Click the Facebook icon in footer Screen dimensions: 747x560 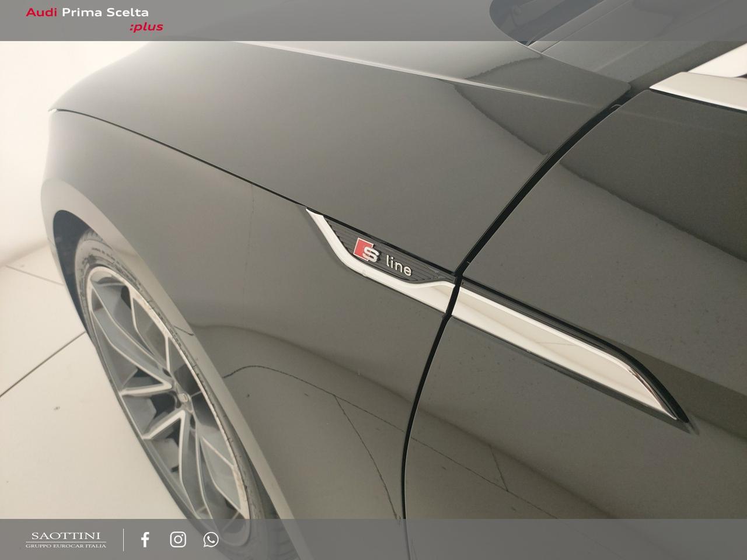pos(145,540)
